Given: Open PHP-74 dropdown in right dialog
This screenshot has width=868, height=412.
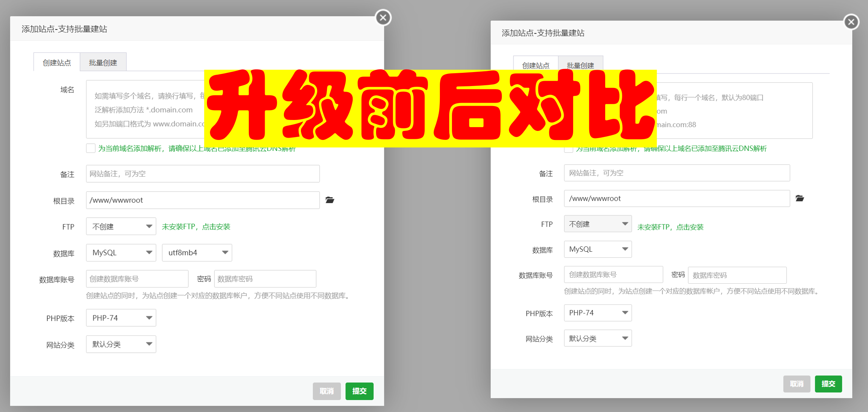Looking at the screenshot, I should pos(598,313).
